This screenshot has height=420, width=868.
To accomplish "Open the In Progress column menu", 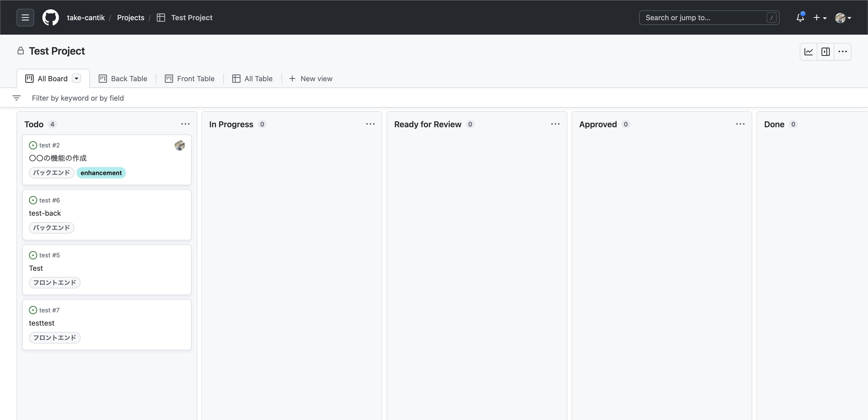I will [x=370, y=124].
